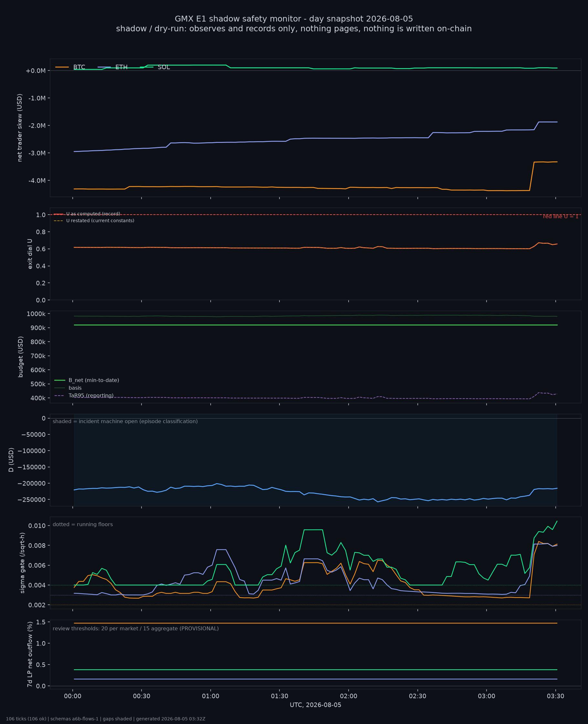Click the 'shaded = incident machine open' note

coord(125,421)
